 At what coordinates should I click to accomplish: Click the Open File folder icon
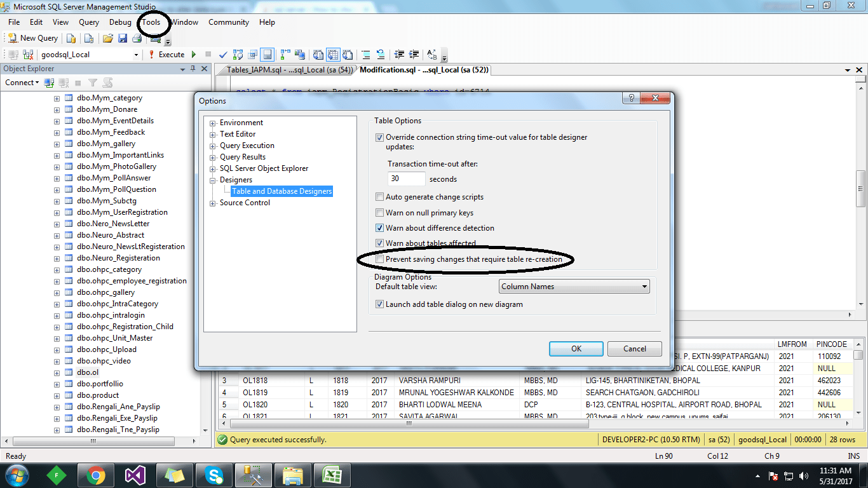(x=107, y=38)
